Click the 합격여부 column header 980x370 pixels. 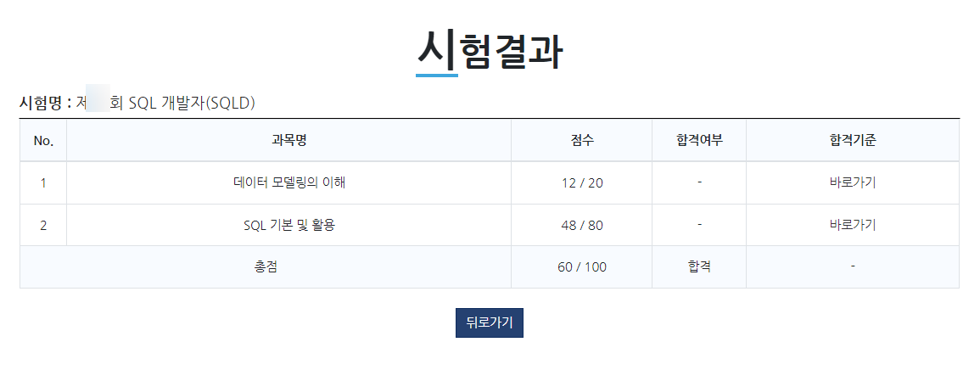tap(699, 141)
